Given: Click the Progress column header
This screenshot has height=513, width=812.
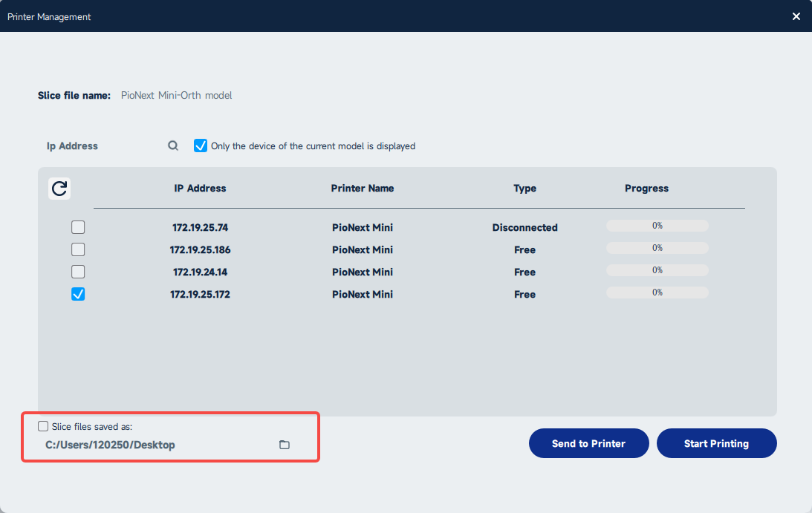Looking at the screenshot, I should (646, 189).
